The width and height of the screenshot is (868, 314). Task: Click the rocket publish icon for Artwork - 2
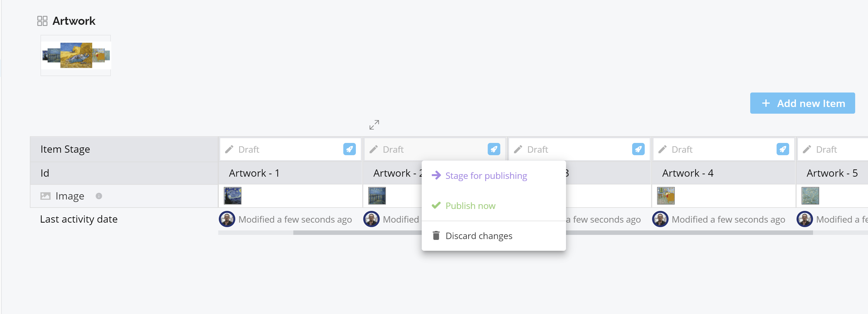tap(494, 149)
